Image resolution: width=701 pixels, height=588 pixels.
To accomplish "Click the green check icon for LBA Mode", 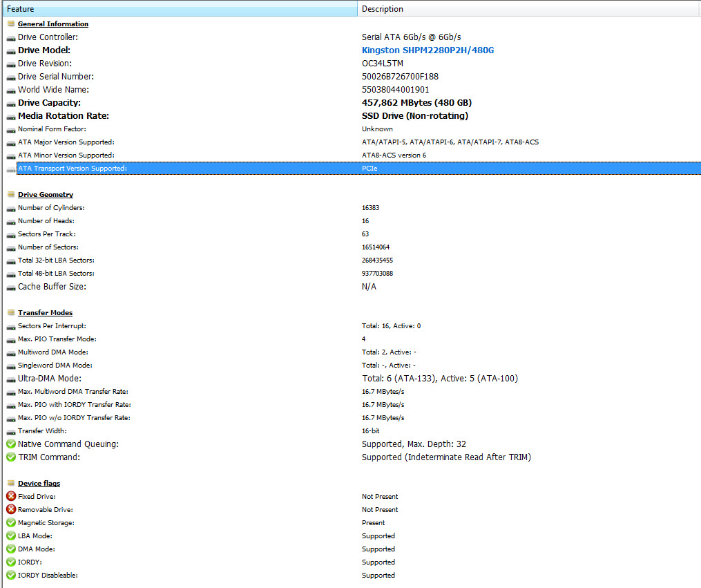I will coord(11,535).
